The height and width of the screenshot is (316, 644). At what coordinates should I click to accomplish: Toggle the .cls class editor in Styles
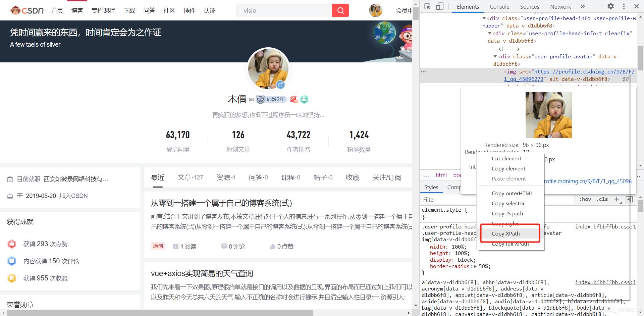(602, 199)
